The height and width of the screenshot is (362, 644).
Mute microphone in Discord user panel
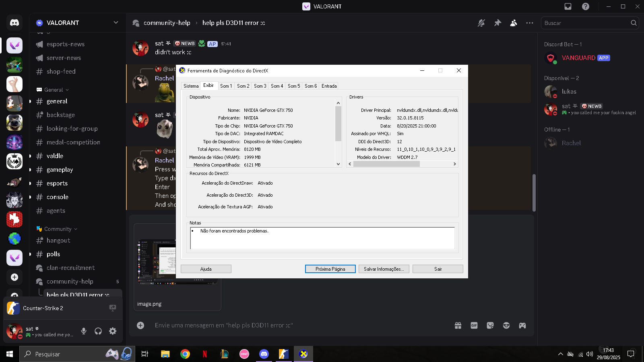pos(84,331)
